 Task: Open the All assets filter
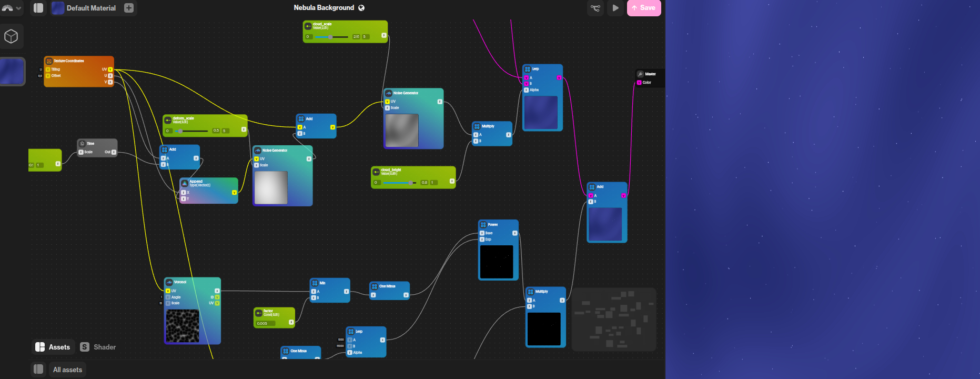(x=67, y=370)
